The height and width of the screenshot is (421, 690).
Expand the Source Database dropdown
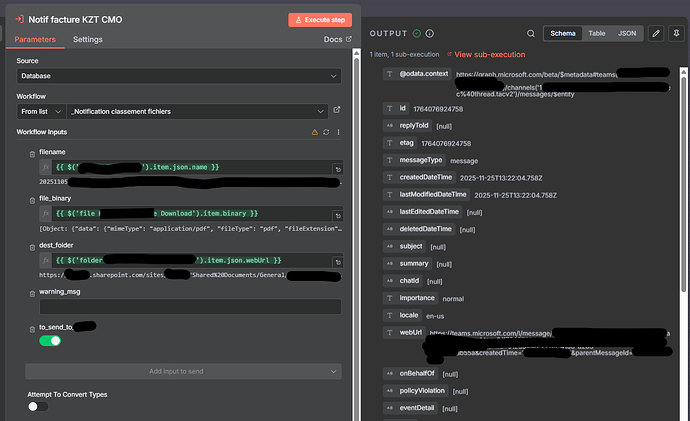pos(179,76)
